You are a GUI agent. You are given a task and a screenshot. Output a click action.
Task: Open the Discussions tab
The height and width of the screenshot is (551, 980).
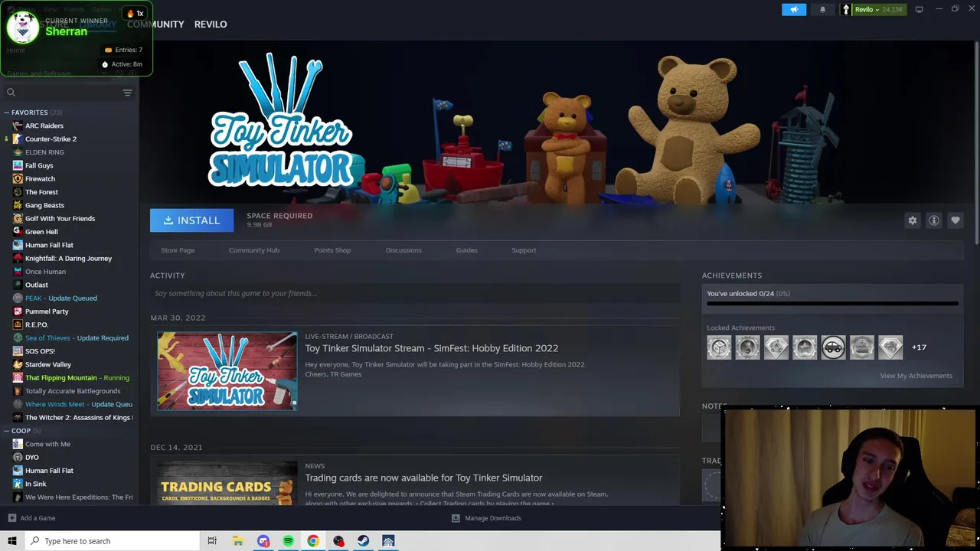(x=403, y=250)
